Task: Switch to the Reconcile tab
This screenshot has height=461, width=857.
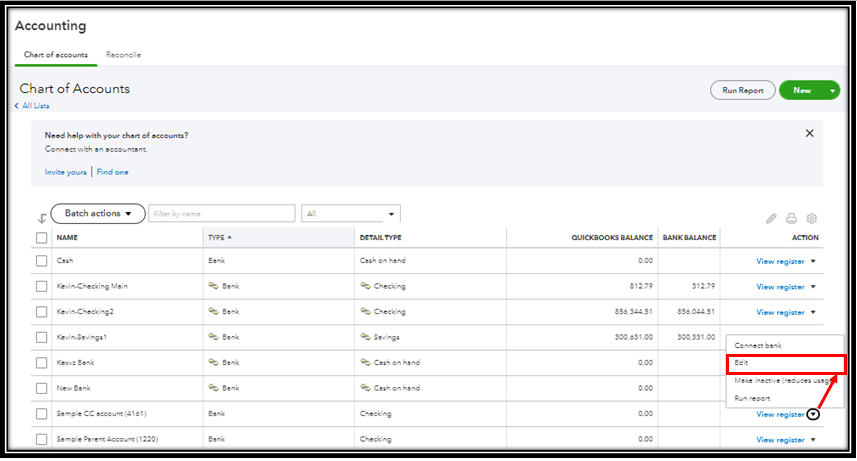Action: click(123, 55)
